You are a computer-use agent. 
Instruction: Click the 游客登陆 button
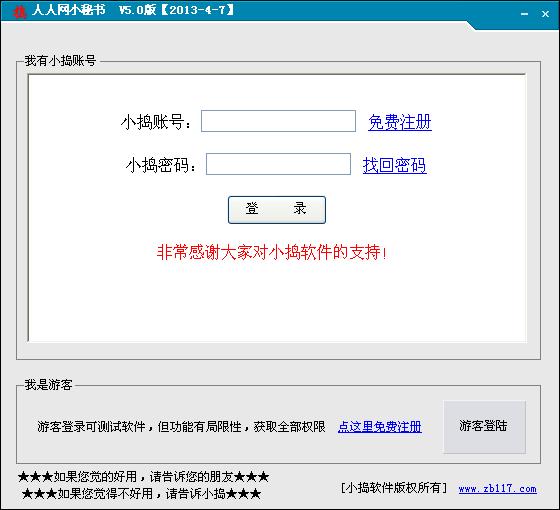coord(484,427)
